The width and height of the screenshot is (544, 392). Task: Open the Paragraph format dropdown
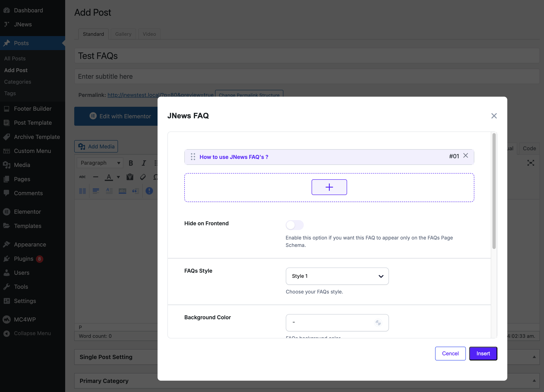pyautogui.click(x=100, y=163)
